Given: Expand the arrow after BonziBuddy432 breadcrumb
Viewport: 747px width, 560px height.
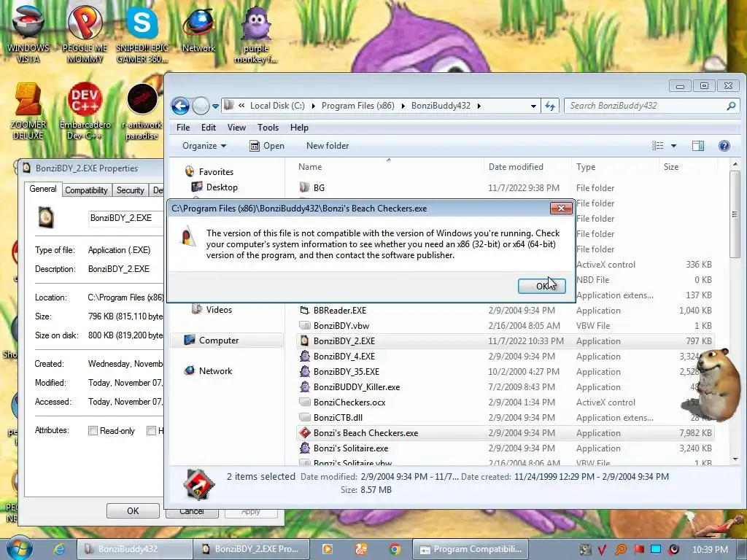Looking at the screenshot, I should click(479, 106).
